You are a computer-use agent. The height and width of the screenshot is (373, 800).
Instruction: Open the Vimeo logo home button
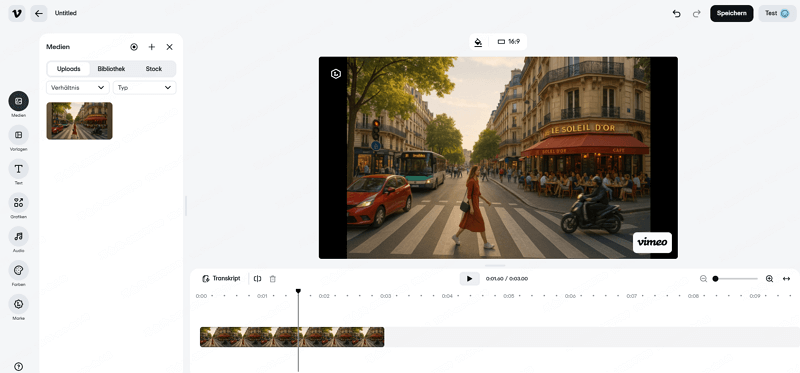tap(17, 13)
